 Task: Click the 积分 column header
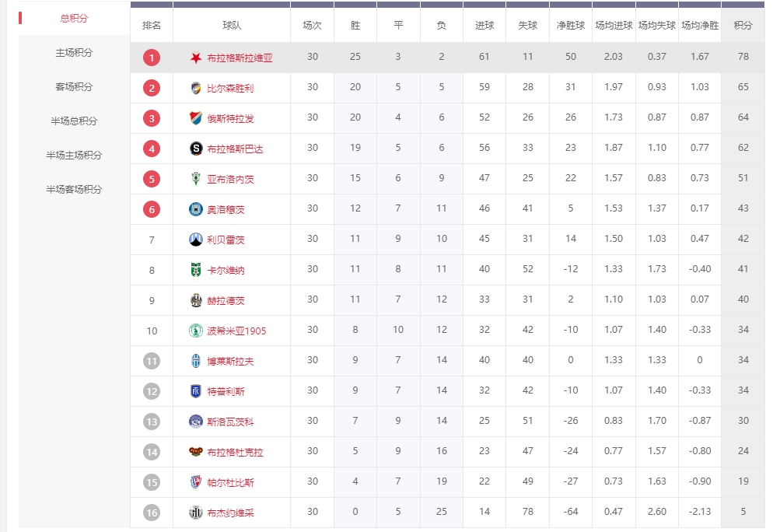click(743, 25)
